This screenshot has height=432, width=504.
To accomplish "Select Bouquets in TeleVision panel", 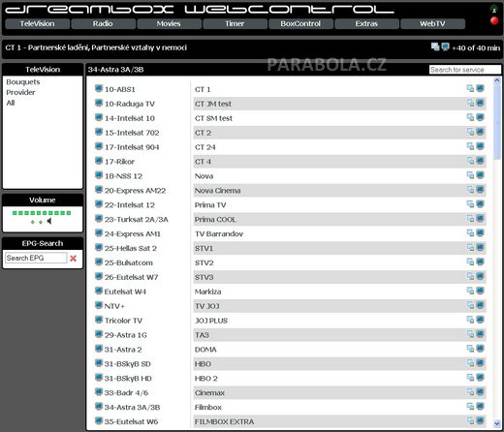I will (23, 82).
